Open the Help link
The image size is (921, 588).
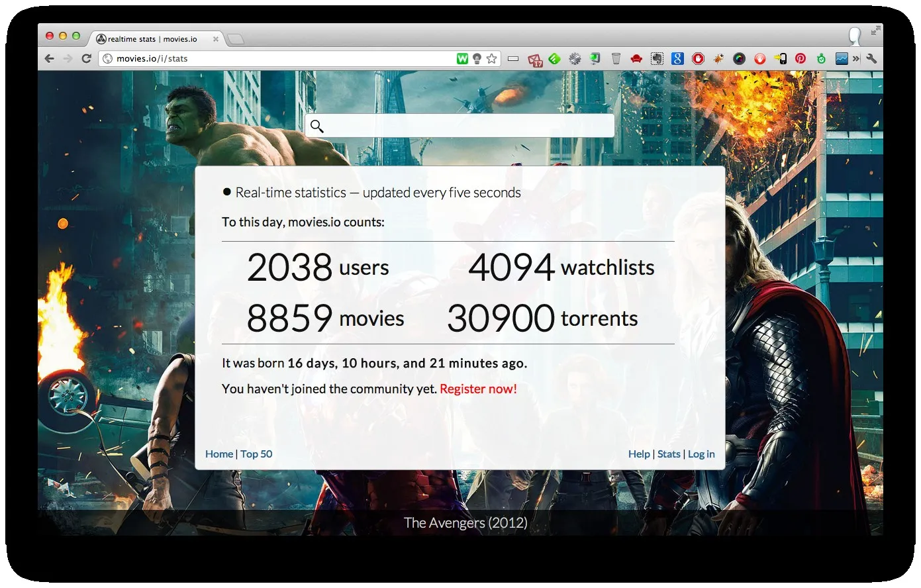click(639, 454)
